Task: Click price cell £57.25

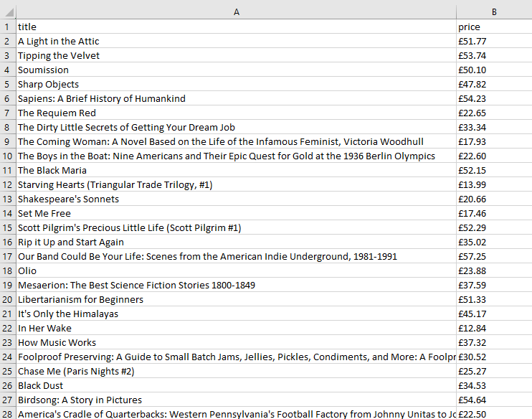Action: tap(494, 256)
